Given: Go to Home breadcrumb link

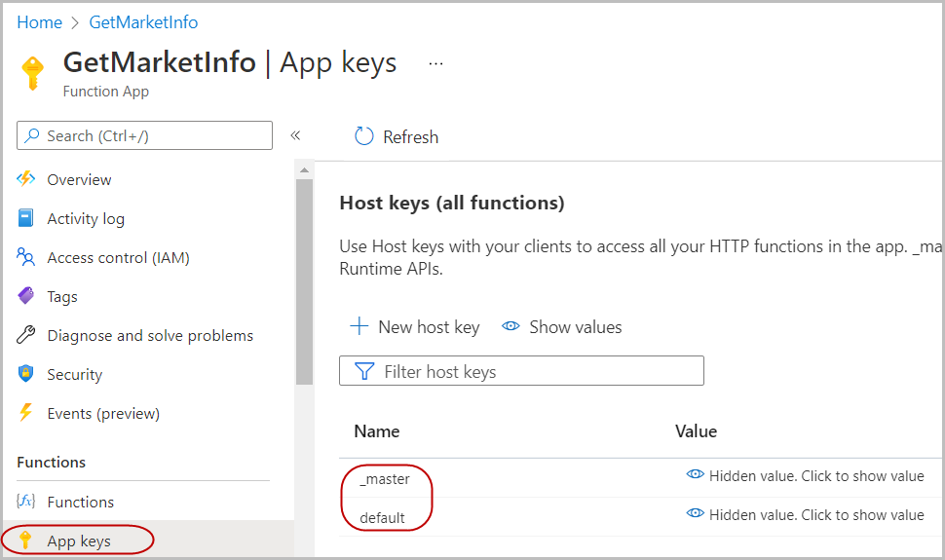Looking at the screenshot, I should [x=39, y=22].
